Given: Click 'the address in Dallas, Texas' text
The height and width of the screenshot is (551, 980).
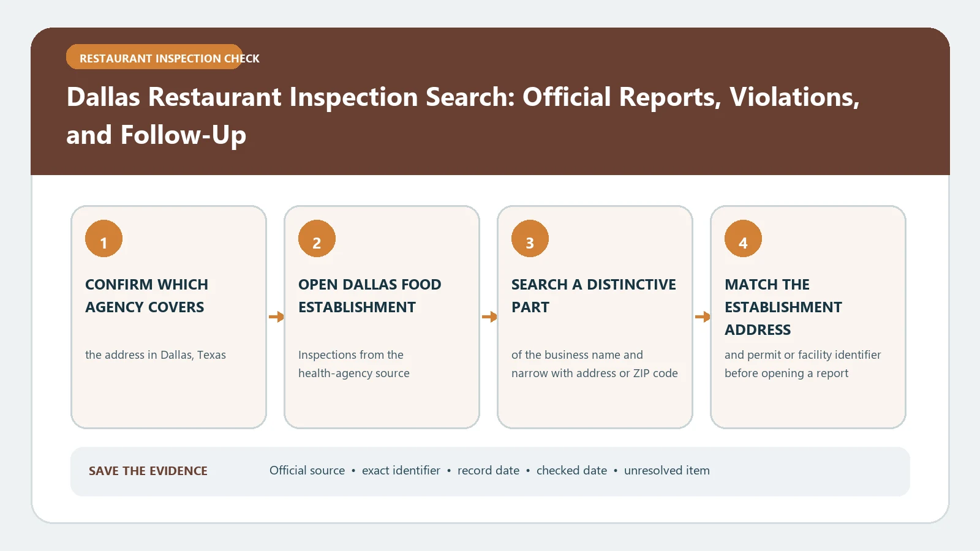Looking at the screenshot, I should (156, 355).
